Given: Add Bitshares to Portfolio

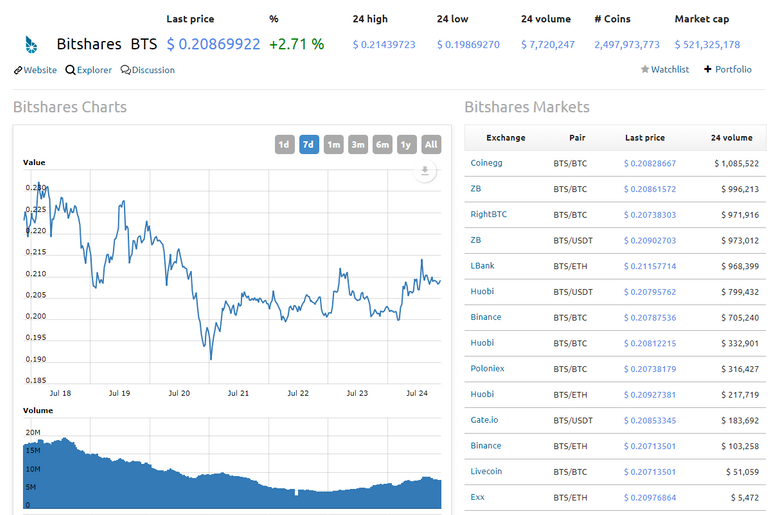Looking at the screenshot, I should [x=728, y=69].
